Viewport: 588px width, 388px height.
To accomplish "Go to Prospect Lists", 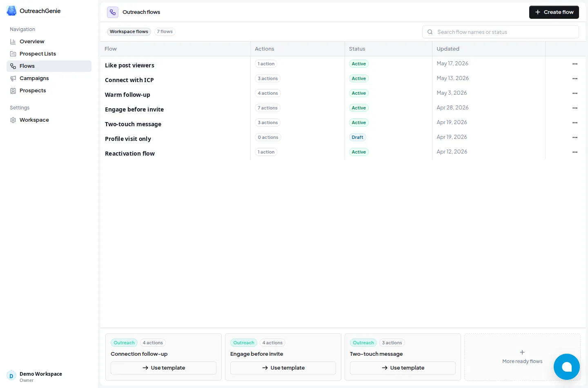I will tap(49, 54).
